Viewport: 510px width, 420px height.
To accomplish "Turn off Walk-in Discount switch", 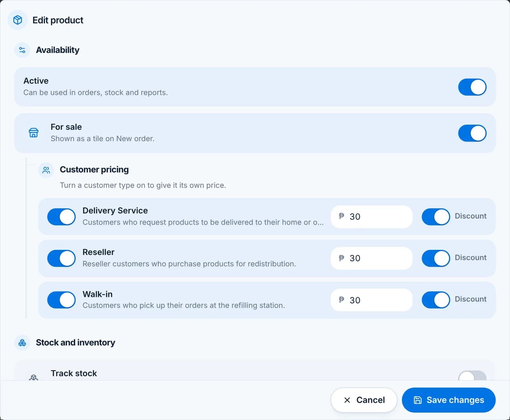I will pos(436,300).
